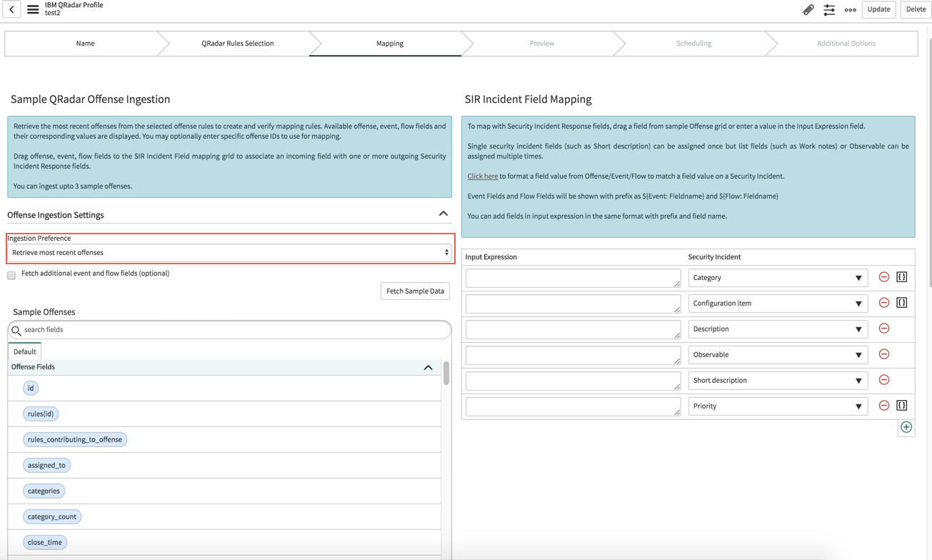Screen dimensions: 932x560
Task: Select the 'assigned_to' field chip
Action: 46,465
